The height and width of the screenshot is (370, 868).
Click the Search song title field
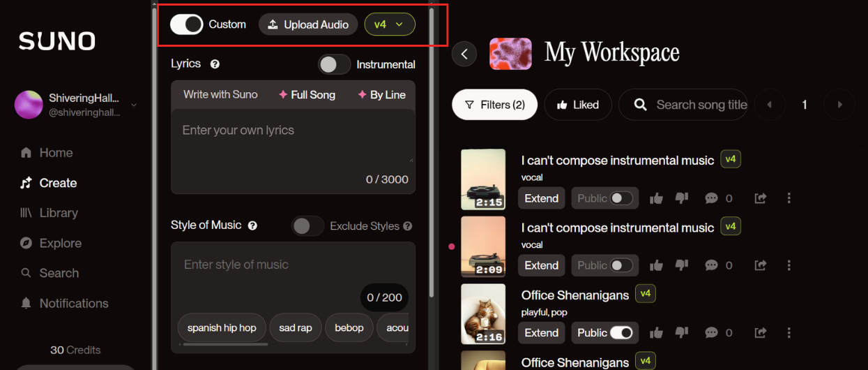click(683, 105)
